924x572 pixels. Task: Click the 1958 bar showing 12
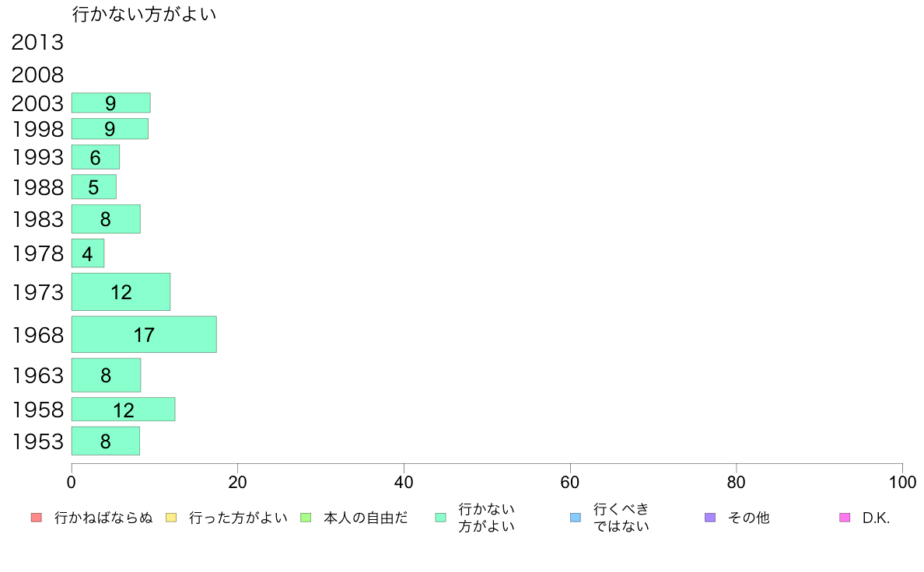tap(123, 410)
